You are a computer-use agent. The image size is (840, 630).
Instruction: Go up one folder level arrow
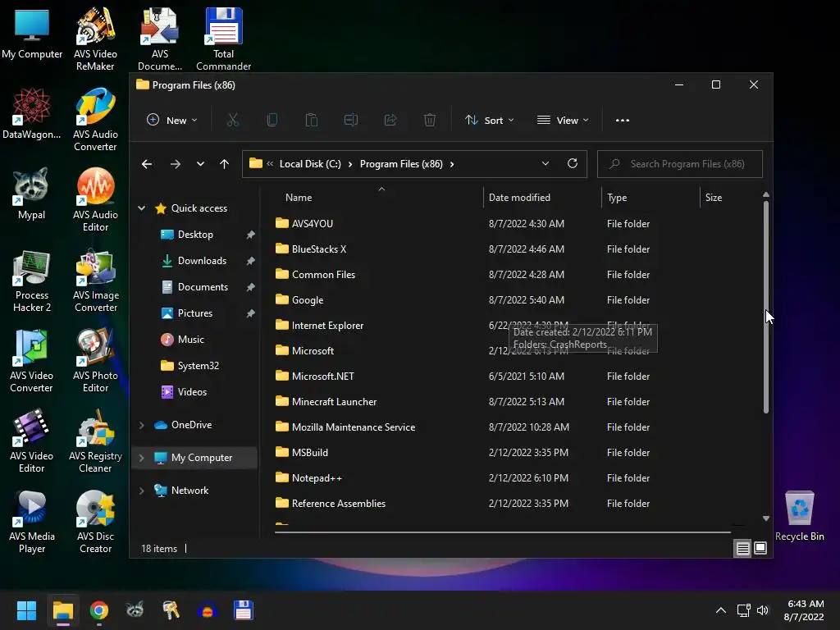tap(224, 164)
